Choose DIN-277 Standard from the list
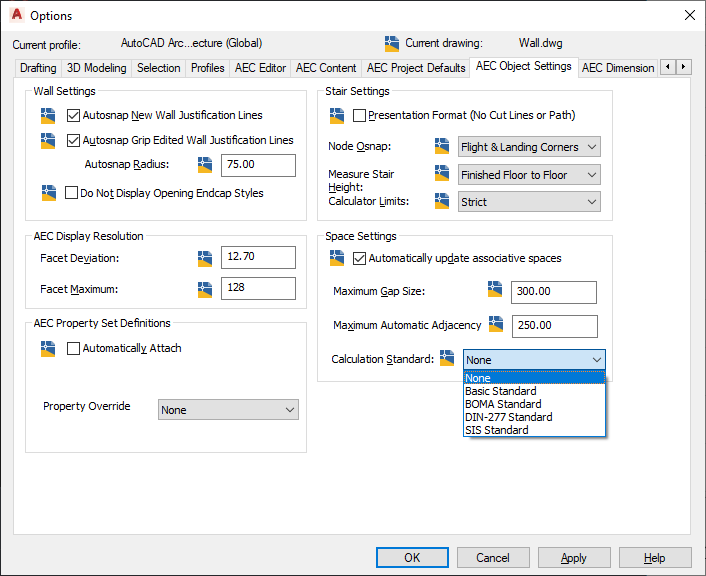 point(534,417)
